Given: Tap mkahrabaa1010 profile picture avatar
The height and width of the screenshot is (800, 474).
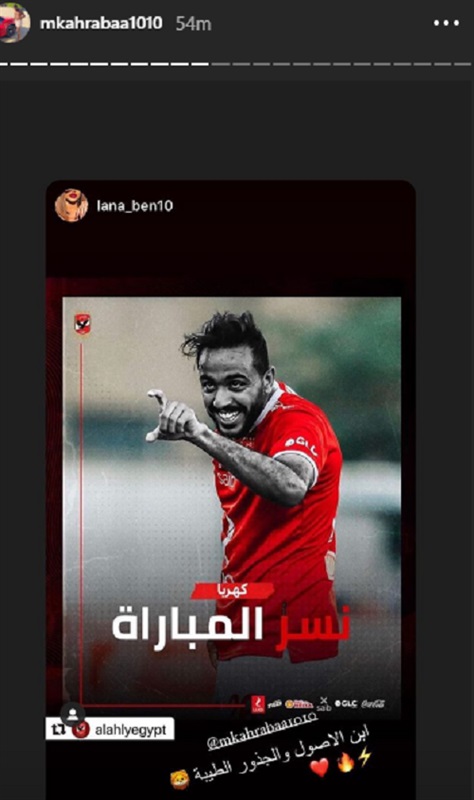Looking at the screenshot, I should pos(14,22).
